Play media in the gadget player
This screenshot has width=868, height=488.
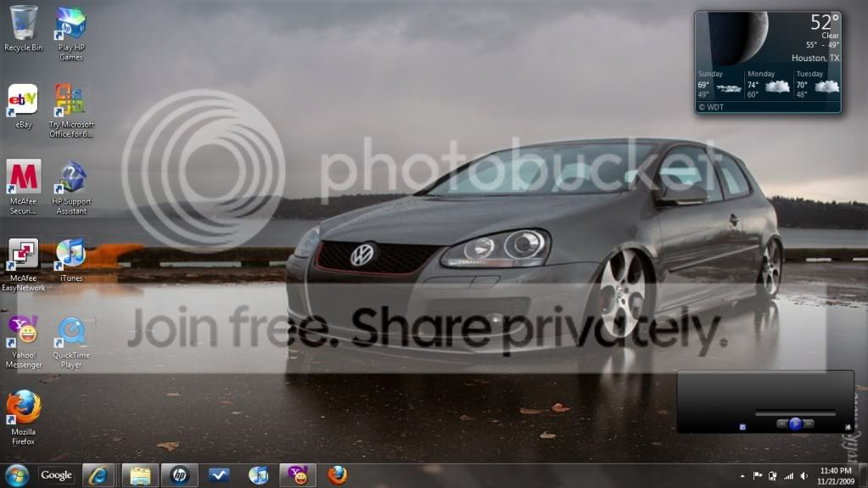pyautogui.click(x=796, y=423)
